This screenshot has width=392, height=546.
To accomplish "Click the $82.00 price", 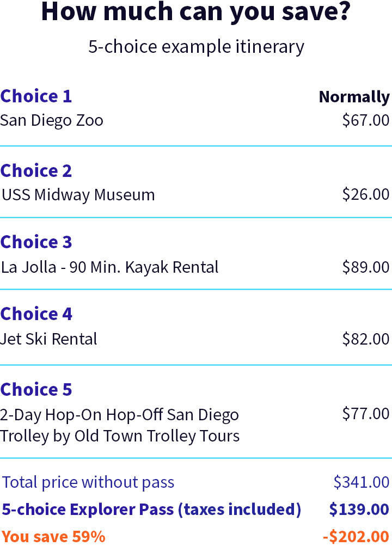I will pos(365,339).
